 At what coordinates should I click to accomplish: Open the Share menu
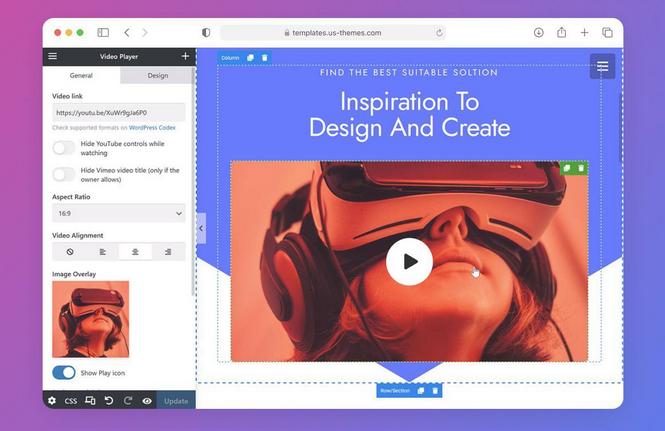[x=562, y=32]
